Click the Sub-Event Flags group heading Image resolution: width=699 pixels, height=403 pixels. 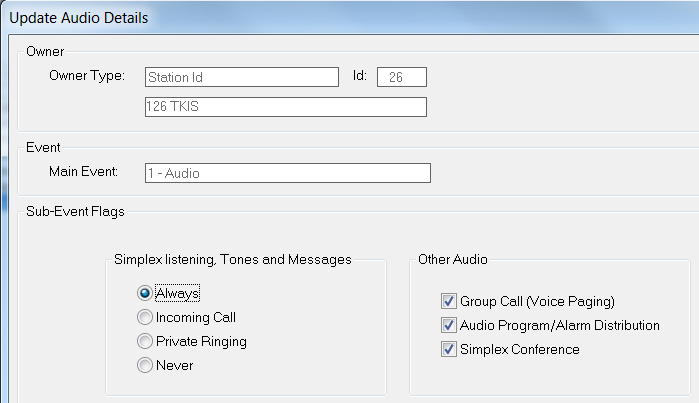coord(74,210)
